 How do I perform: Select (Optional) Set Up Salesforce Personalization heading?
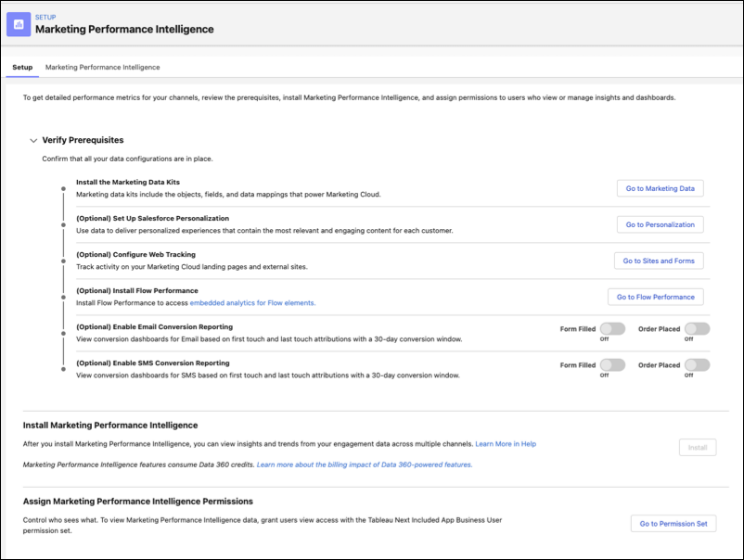[153, 218]
